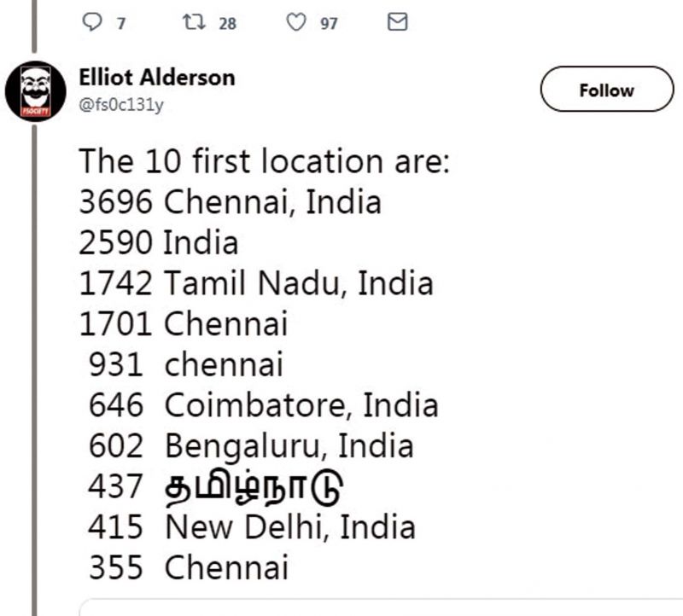683x616 pixels.
Task: Click the tweet heading 'The 10 first location are:'
Action: [x=264, y=161]
